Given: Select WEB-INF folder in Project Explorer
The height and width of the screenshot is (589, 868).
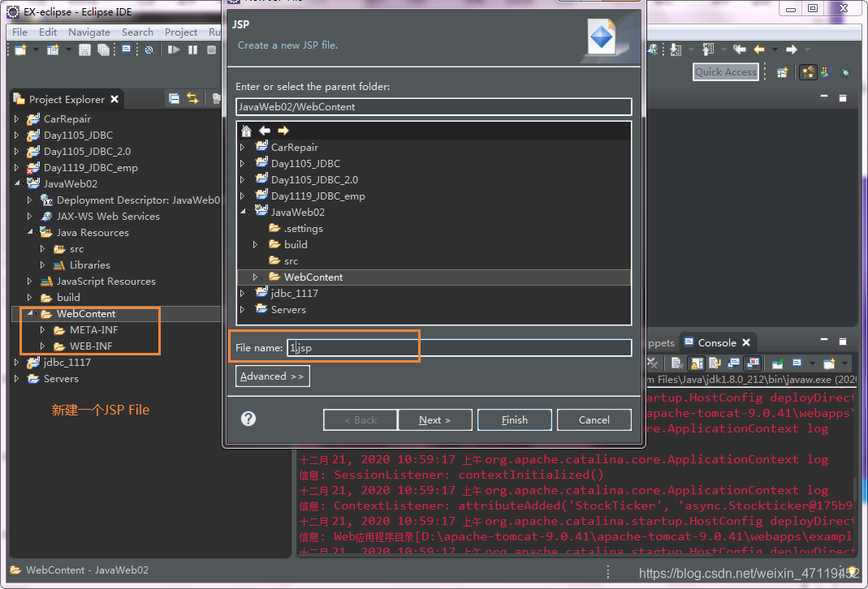Looking at the screenshot, I should pyautogui.click(x=91, y=346).
